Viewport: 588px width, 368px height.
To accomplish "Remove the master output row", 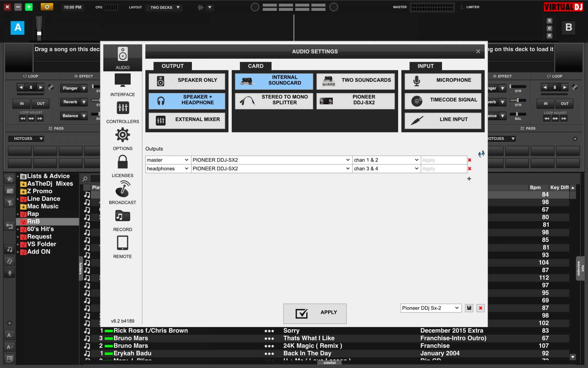I will tap(470, 160).
